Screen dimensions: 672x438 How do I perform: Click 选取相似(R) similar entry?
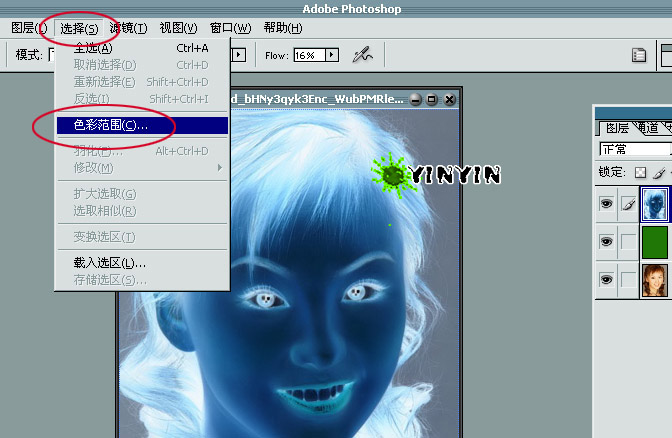[142, 211]
